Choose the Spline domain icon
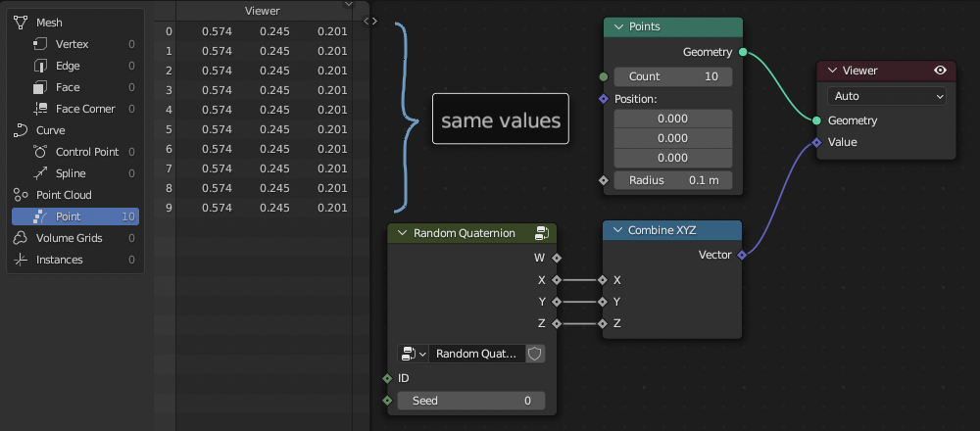 click(x=40, y=173)
